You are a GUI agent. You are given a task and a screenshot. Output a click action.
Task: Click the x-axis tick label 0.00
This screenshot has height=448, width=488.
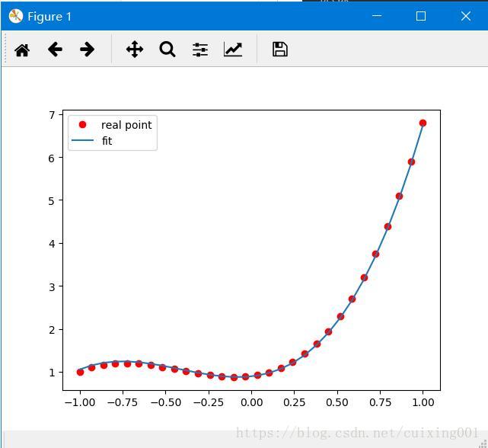click(251, 402)
